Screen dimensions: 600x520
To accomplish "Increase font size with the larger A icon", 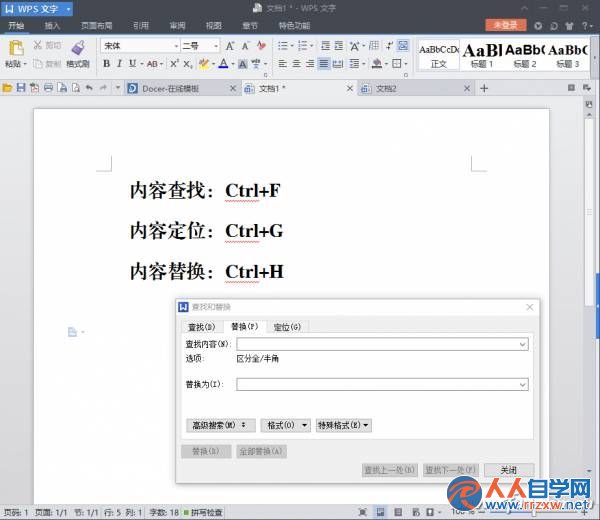I will coord(230,46).
